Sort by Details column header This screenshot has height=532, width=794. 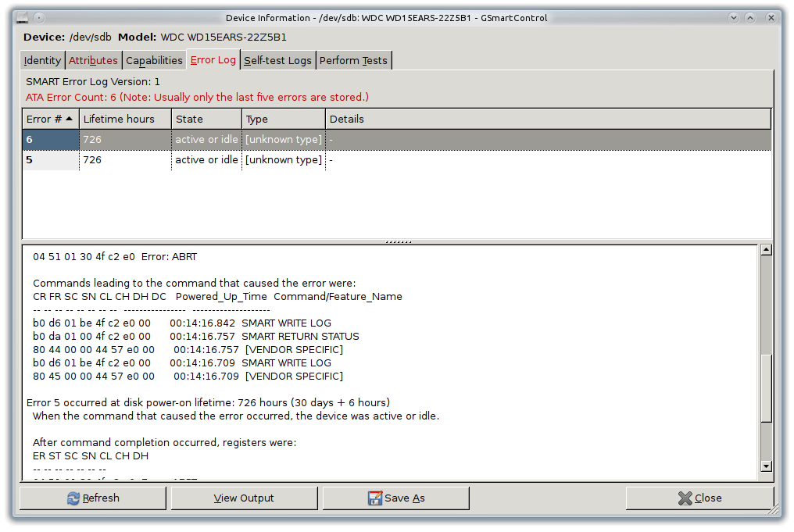548,119
